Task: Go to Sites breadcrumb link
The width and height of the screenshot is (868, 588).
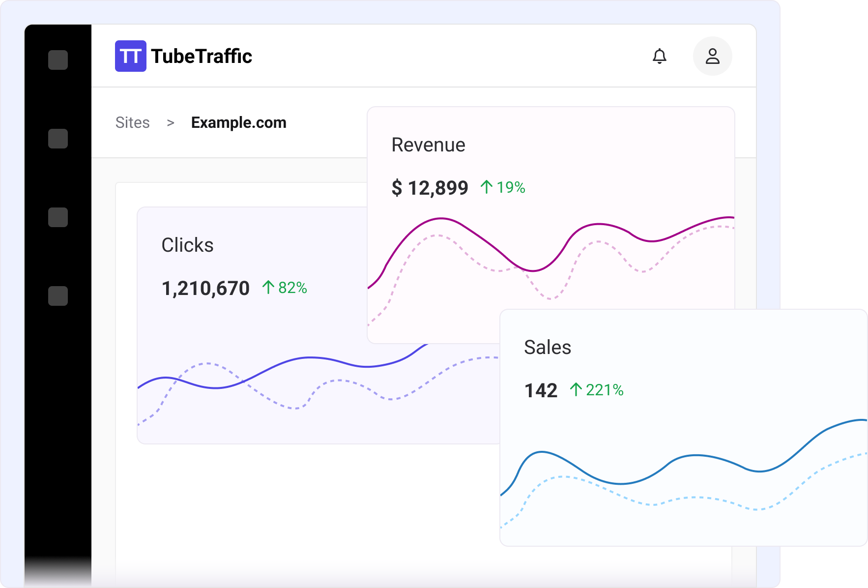Action: tap(132, 122)
